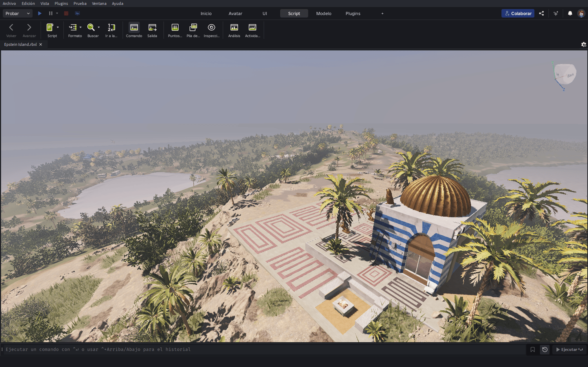
Task: Open the Plugins menu in menu bar
Action: pyautogui.click(x=61, y=4)
